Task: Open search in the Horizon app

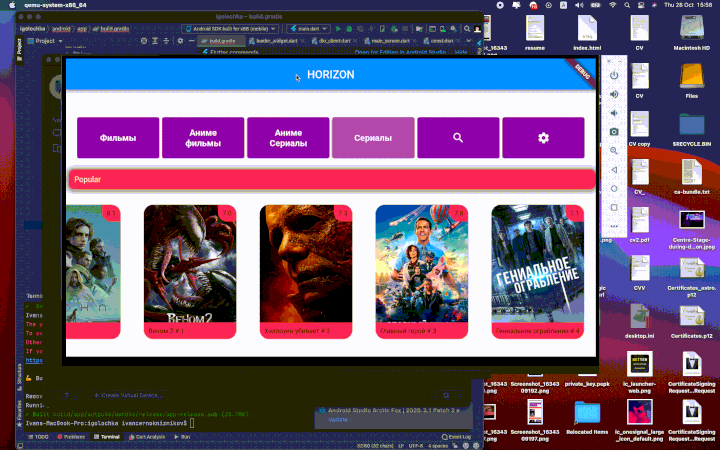Action: click(x=458, y=138)
